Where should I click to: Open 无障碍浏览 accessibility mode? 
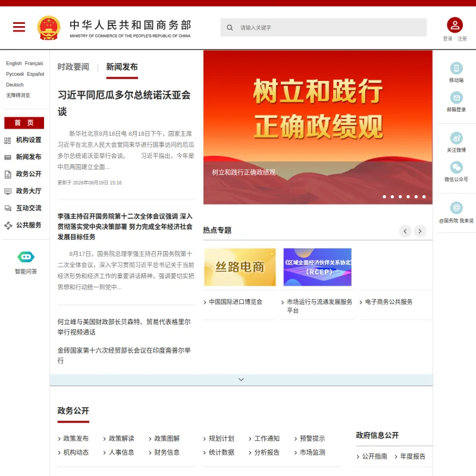[x=18, y=95]
